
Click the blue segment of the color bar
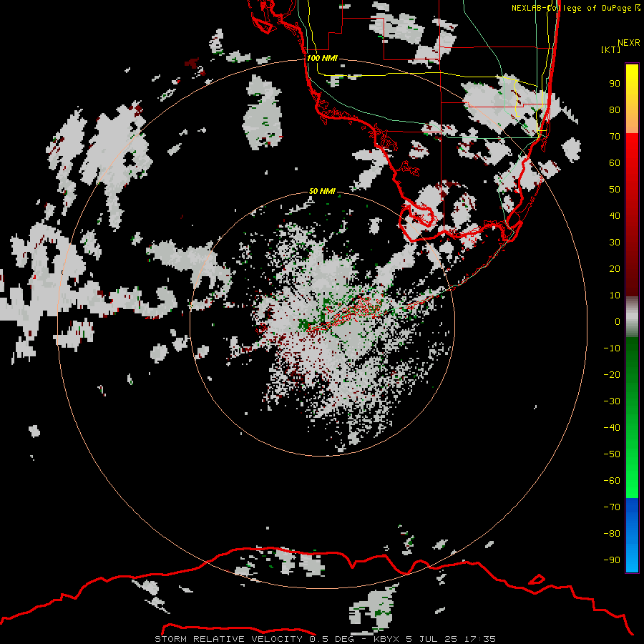[x=632, y=535]
